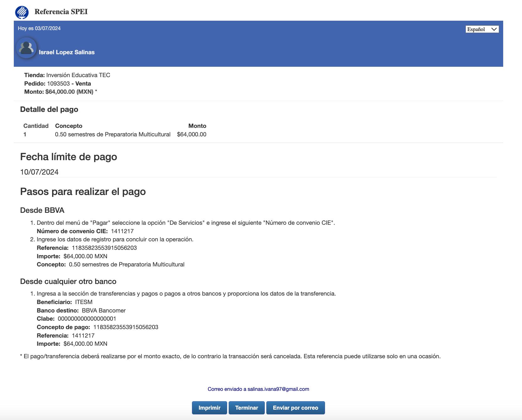Click the Referencia SPEI page title
Viewport: 522px width, 420px height.
click(61, 12)
